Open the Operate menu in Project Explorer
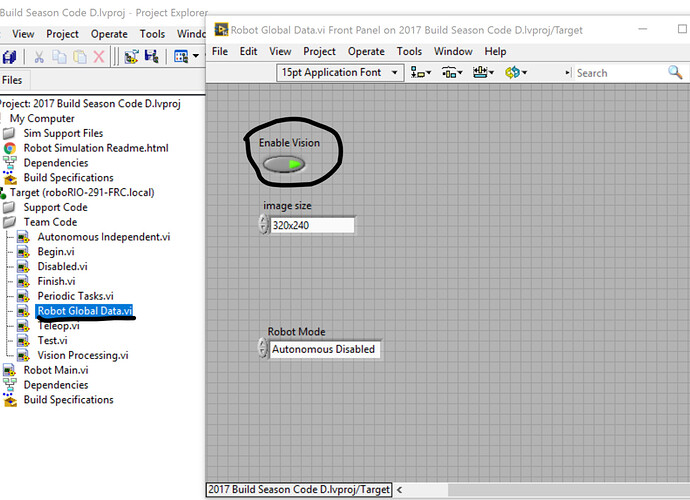The height and width of the screenshot is (500, 690). [x=109, y=34]
